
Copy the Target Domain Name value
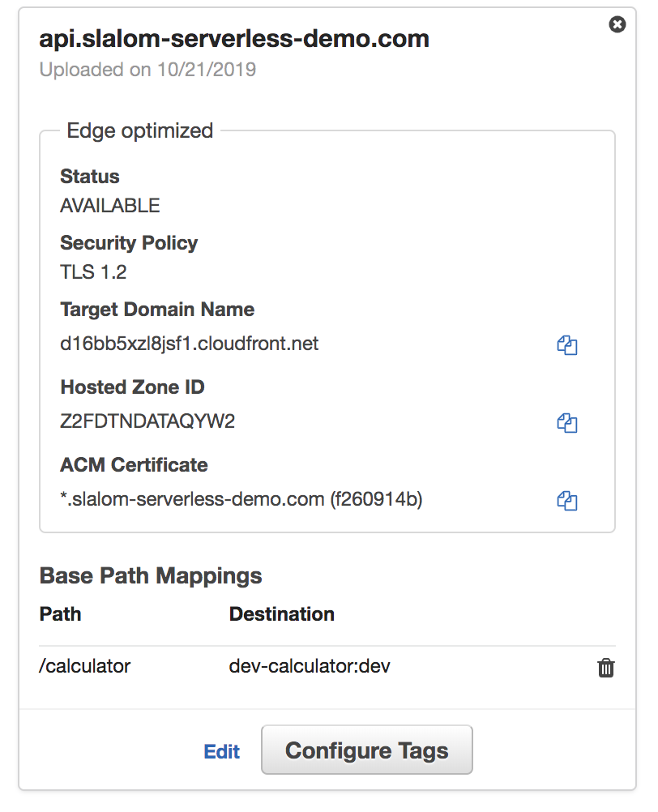(566, 345)
